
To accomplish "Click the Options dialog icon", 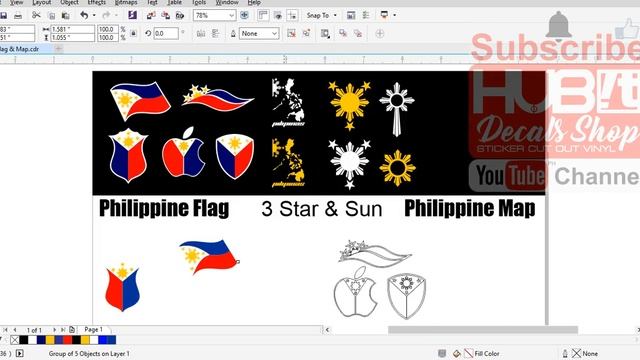I will pos(351,16).
